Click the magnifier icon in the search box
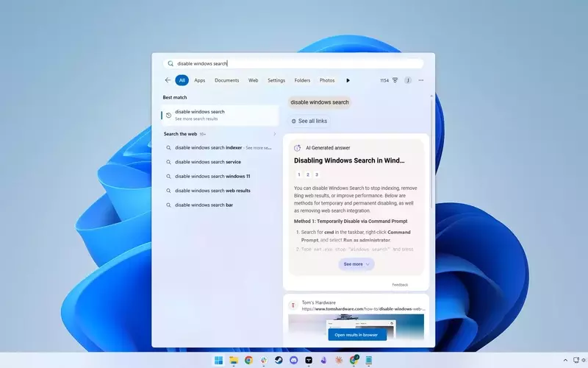The height and width of the screenshot is (368, 588). point(171,63)
